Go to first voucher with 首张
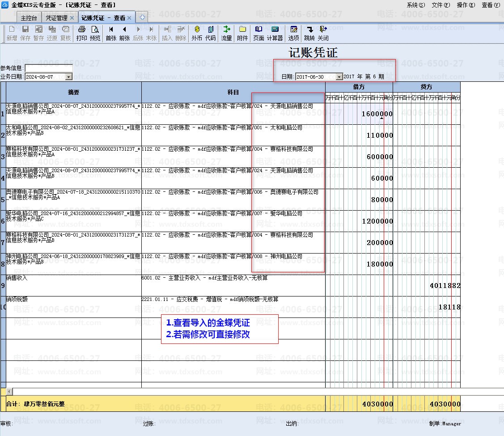 (x=111, y=33)
